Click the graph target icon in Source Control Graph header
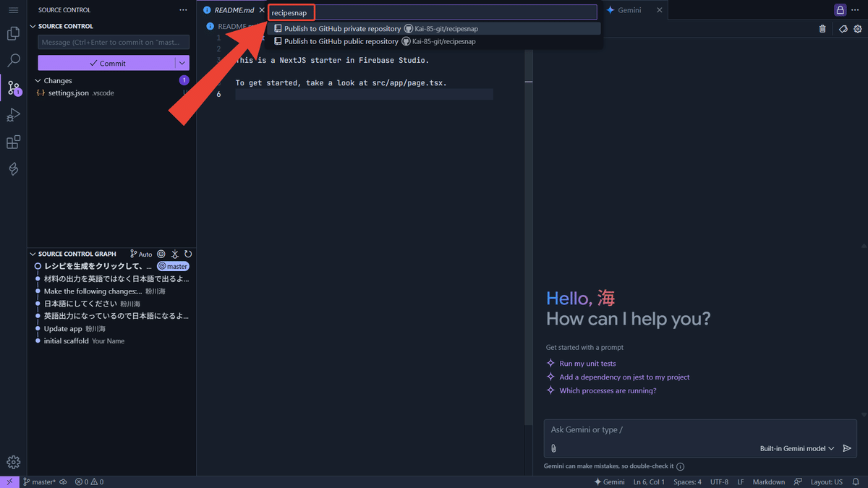 point(161,254)
